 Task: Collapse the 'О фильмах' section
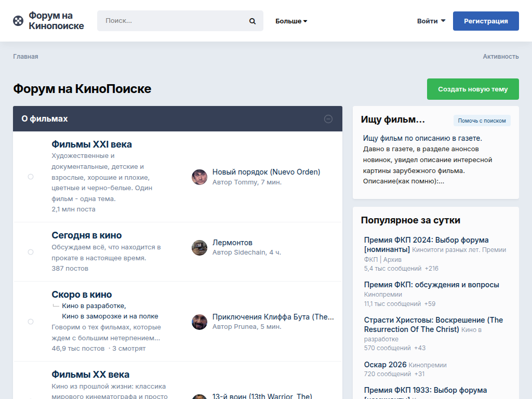tap(328, 119)
